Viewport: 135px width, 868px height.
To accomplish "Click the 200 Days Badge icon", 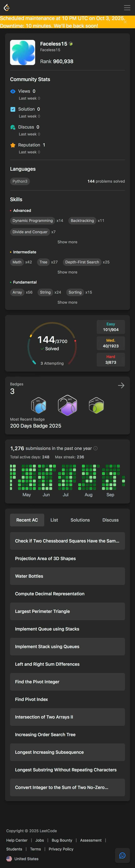I will click(67, 405).
